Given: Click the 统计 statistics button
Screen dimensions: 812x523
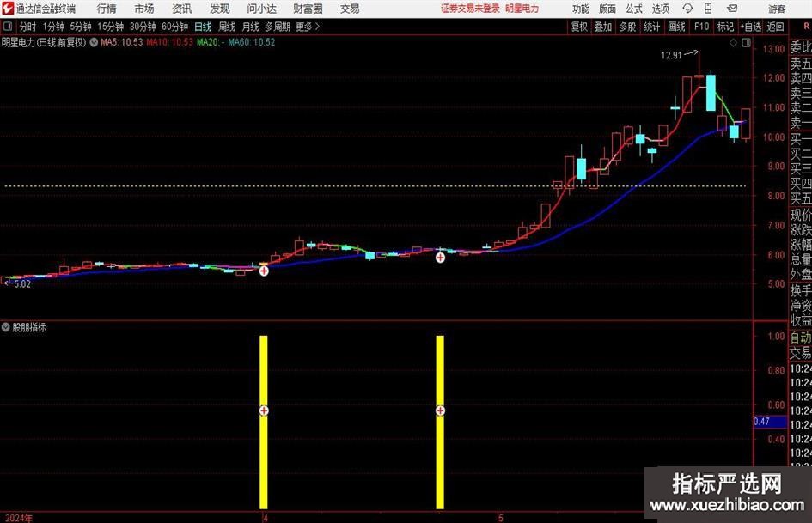Looking at the screenshot, I should pos(651,27).
